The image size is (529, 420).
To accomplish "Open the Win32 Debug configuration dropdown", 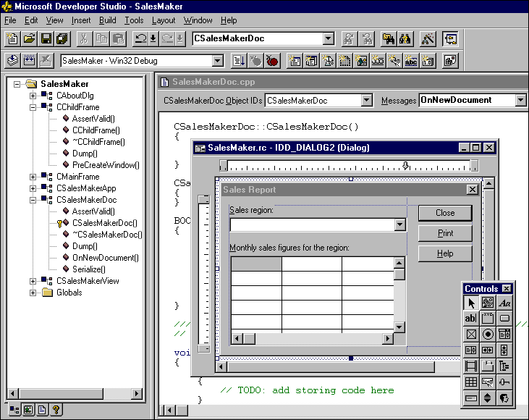I will pos(218,61).
